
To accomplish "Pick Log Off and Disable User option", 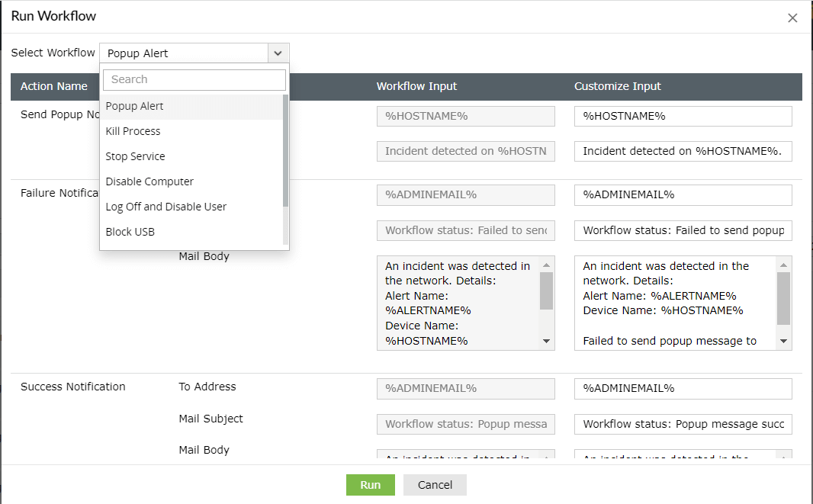I will tap(191, 207).
